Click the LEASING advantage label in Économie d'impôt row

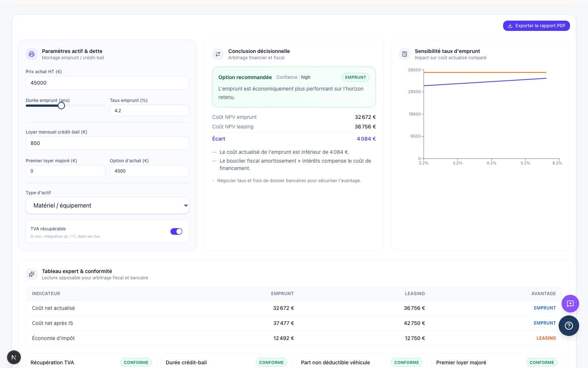(x=546, y=338)
